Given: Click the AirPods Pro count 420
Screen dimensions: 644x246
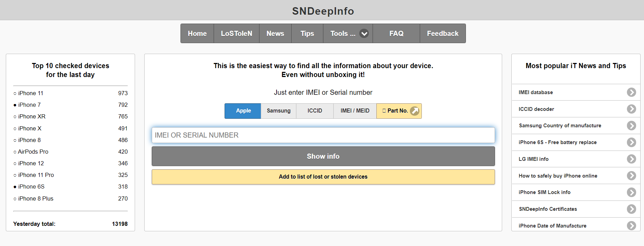Looking at the screenshot, I should click(x=123, y=152).
